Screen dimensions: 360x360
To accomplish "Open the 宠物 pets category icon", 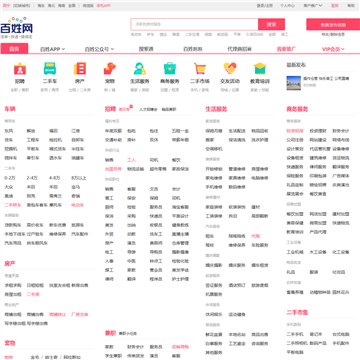I will [110, 68].
